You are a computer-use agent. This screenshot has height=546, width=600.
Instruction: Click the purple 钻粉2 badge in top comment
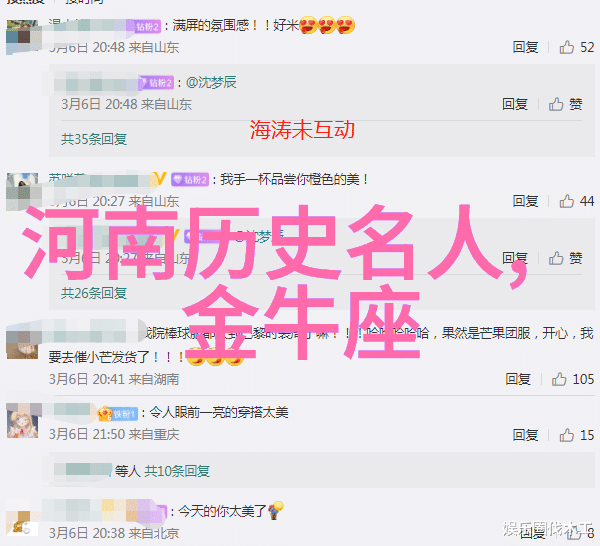coord(148,26)
